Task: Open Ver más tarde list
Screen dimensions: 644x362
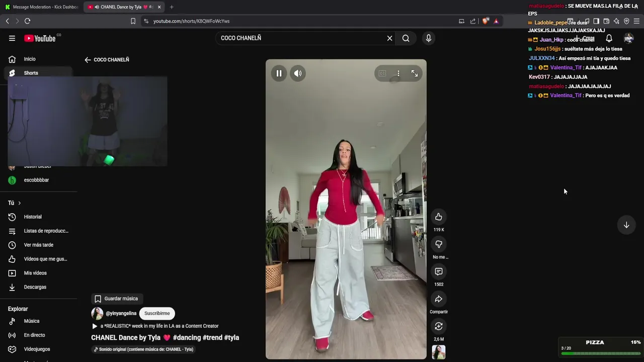Action: coord(39,245)
